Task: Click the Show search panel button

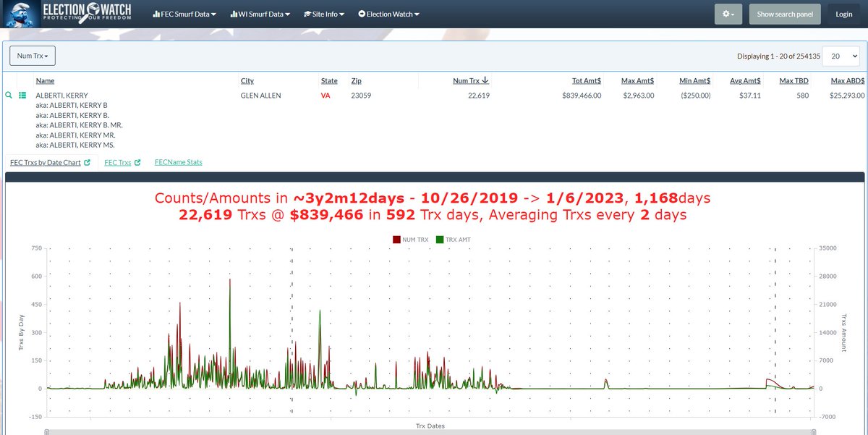Action: [x=784, y=14]
